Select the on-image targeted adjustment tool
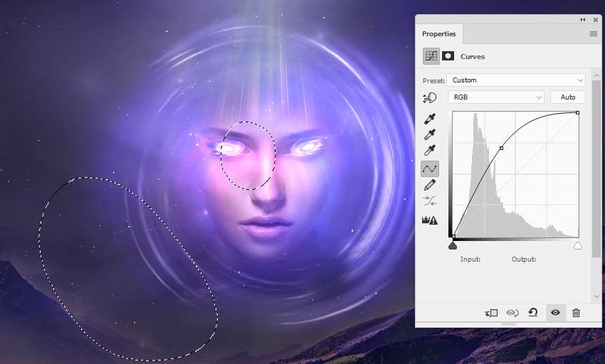 429,97
